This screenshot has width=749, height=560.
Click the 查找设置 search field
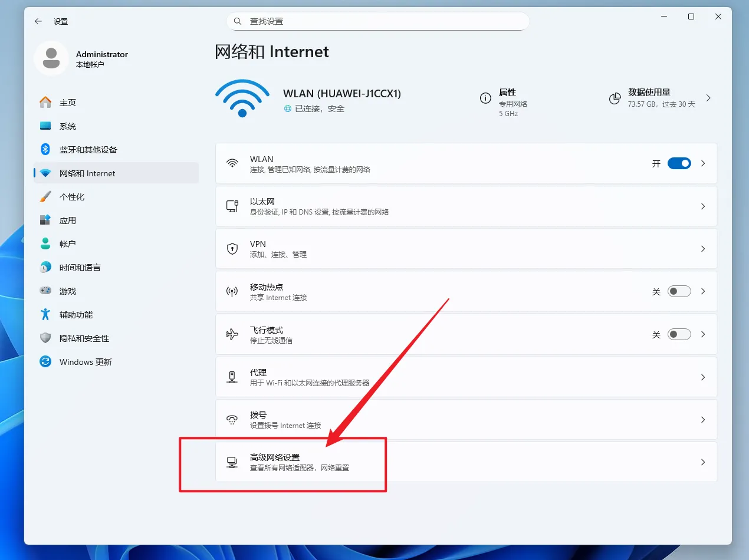tap(378, 21)
